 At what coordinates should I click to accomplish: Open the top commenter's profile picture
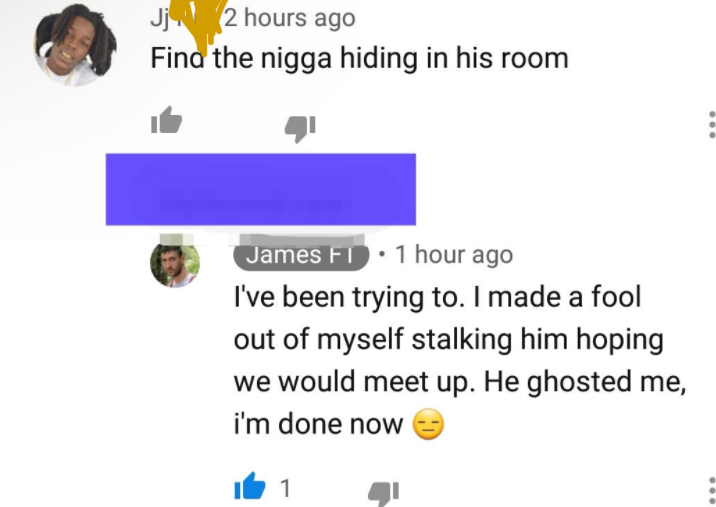(75, 46)
